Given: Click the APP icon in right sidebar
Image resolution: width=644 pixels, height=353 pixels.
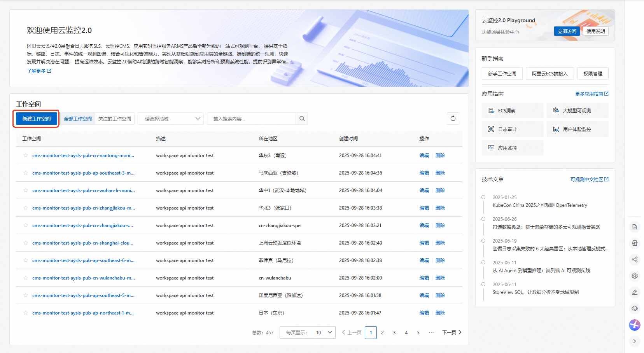Looking at the screenshot, I should click(x=635, y=243).
